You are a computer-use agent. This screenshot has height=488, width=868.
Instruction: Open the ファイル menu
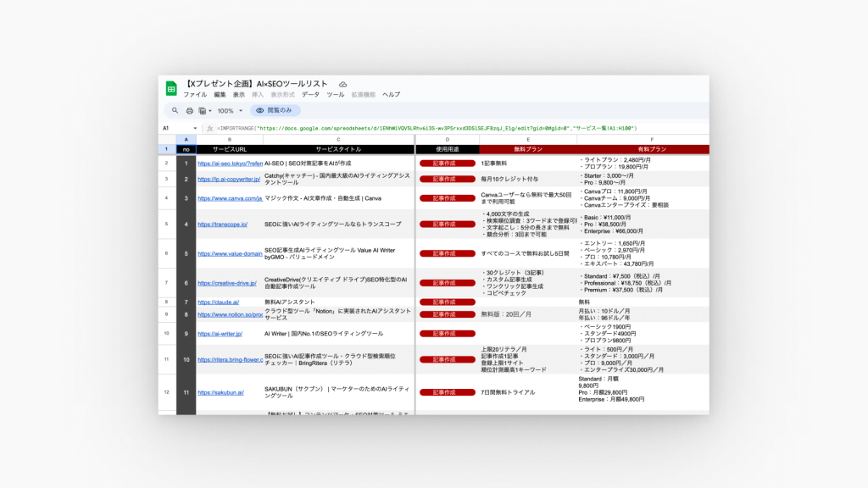tap(195, 95)
